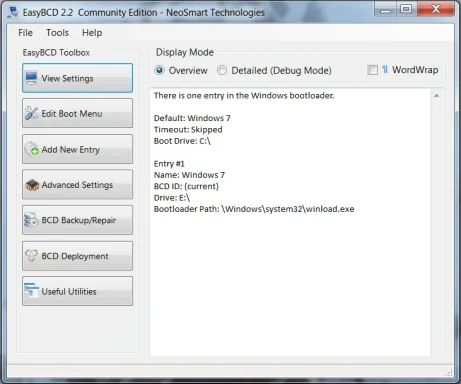
Task: Click the 'Boot Drive: C:\' line
Action: [182, 141]
